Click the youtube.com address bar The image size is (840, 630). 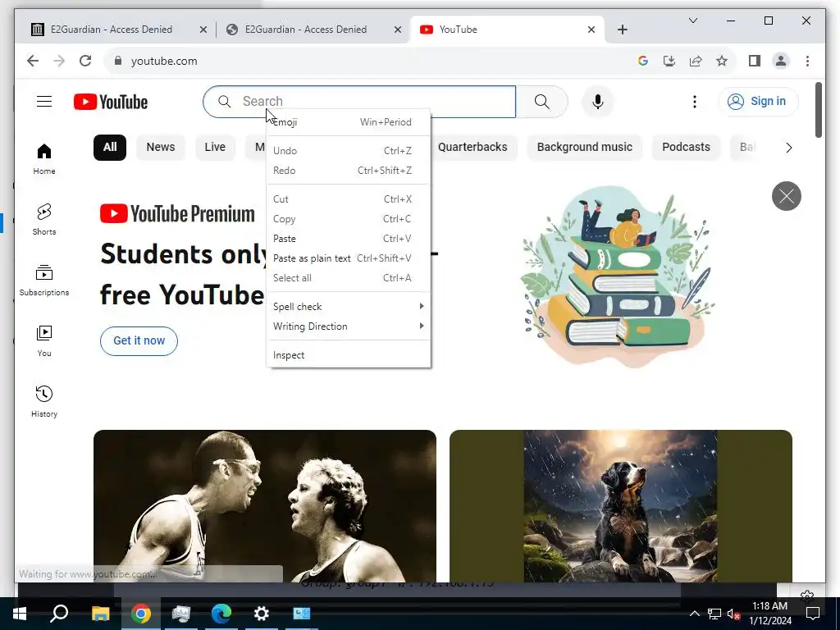click(x=370, y=61)
